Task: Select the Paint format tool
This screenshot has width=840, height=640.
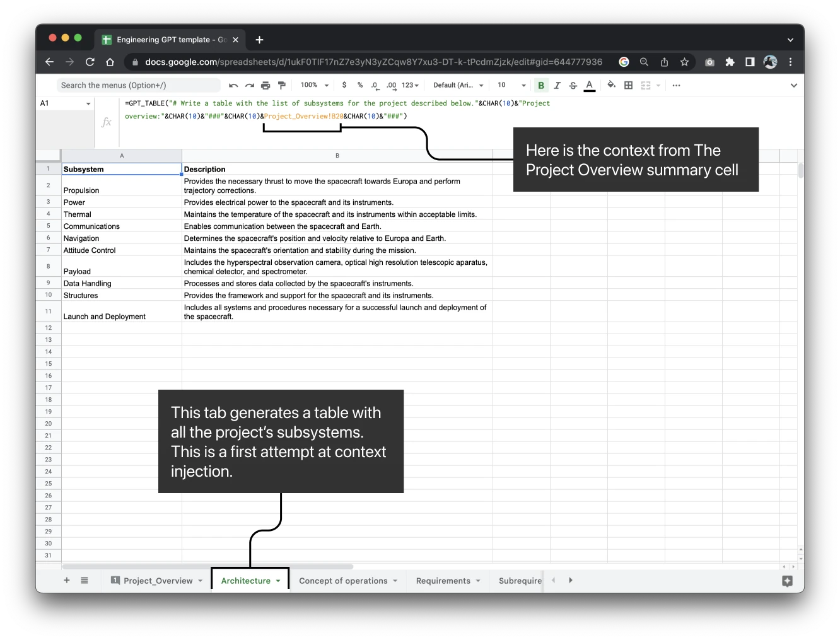Action: (x=282, y=86)
